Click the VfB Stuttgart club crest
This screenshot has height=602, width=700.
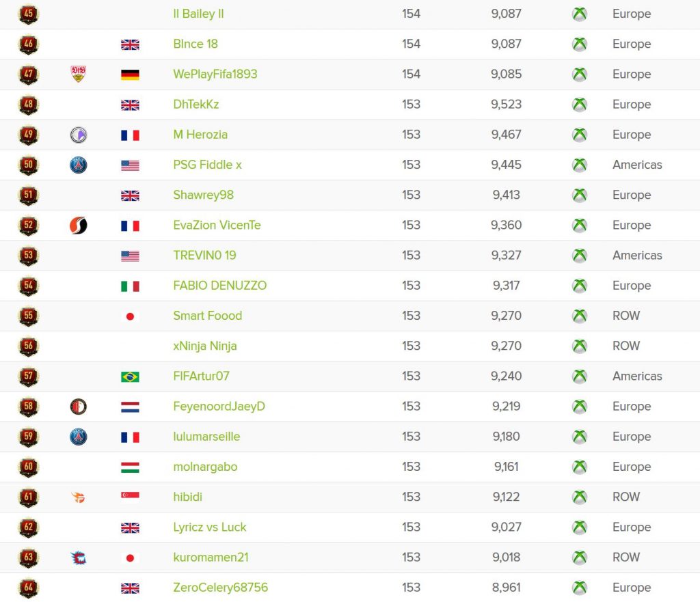click(79, 74)
